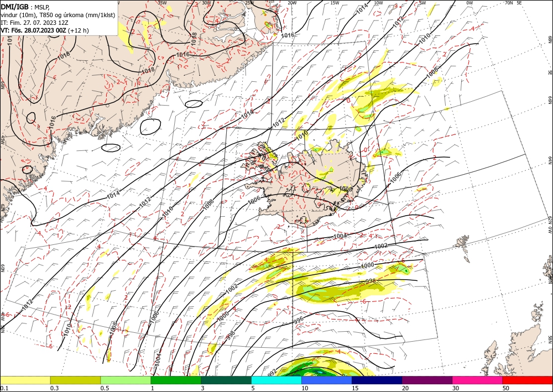Click the '15' legend value label

(x=355, y=388)
